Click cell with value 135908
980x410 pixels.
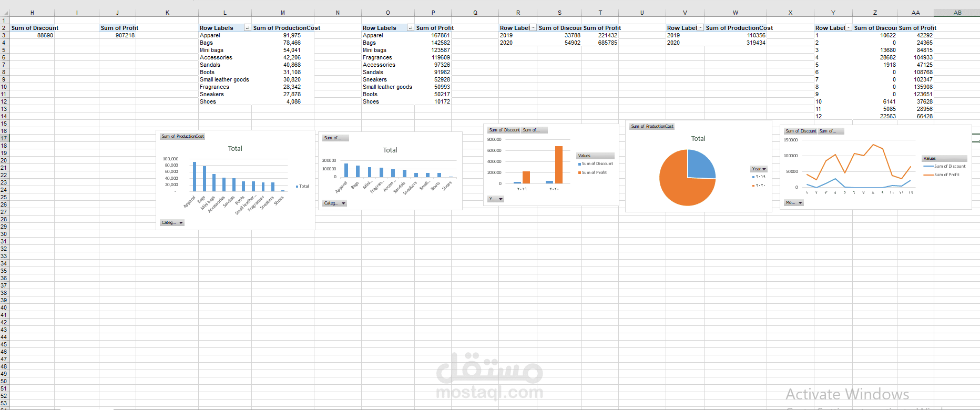[x=916, y=87]
